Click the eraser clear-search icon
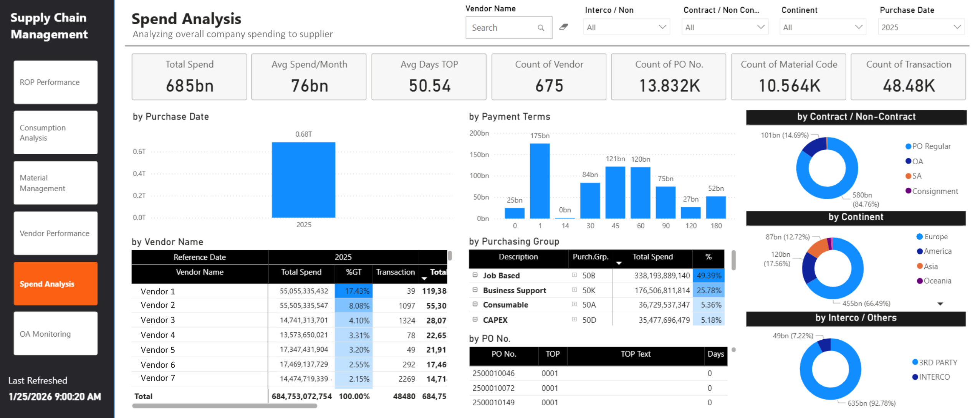Screen dimensions: 980x418 click(563, 27)
